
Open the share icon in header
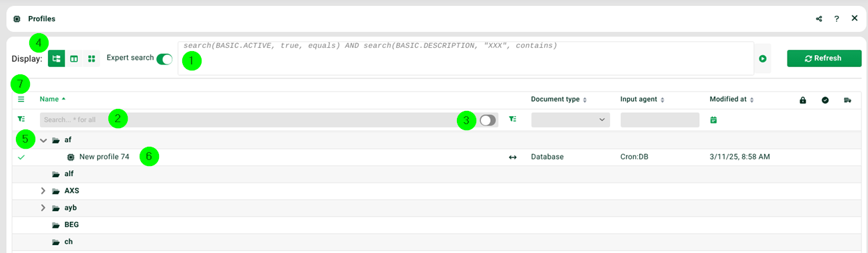[x=819, y=19]
